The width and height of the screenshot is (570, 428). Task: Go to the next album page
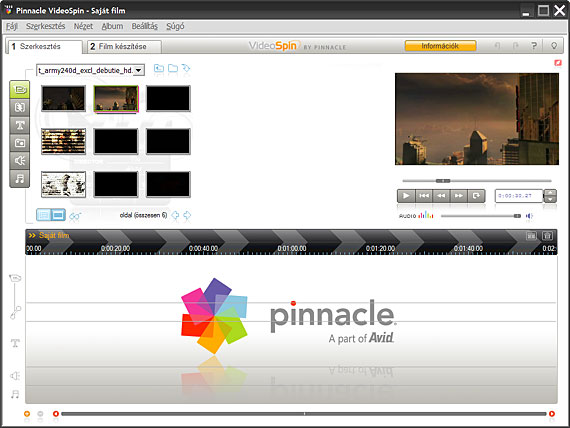click(x=187, y=215)
